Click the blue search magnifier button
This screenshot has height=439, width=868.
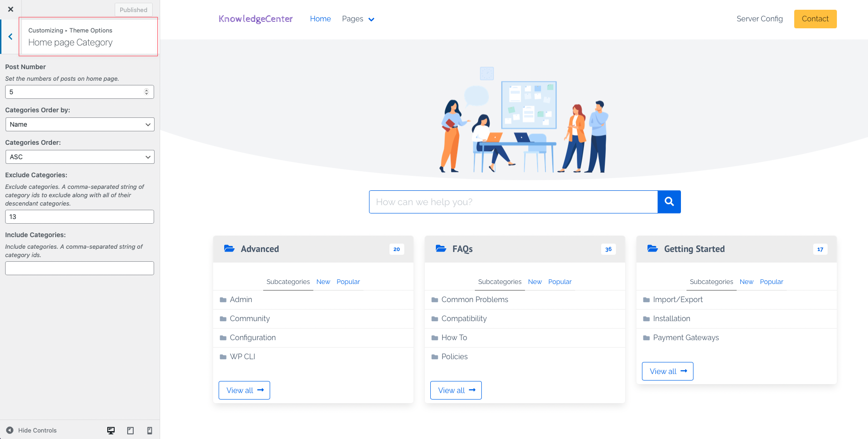tap(669, 202)
